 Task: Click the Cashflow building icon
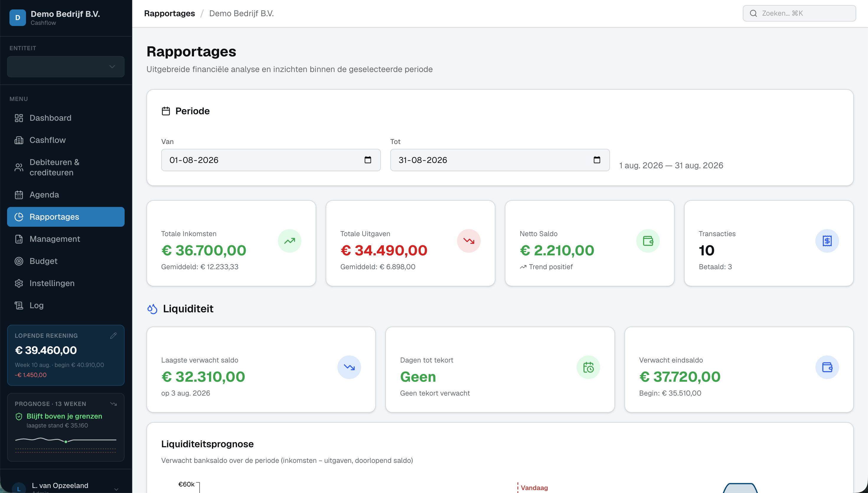(19, 140)
